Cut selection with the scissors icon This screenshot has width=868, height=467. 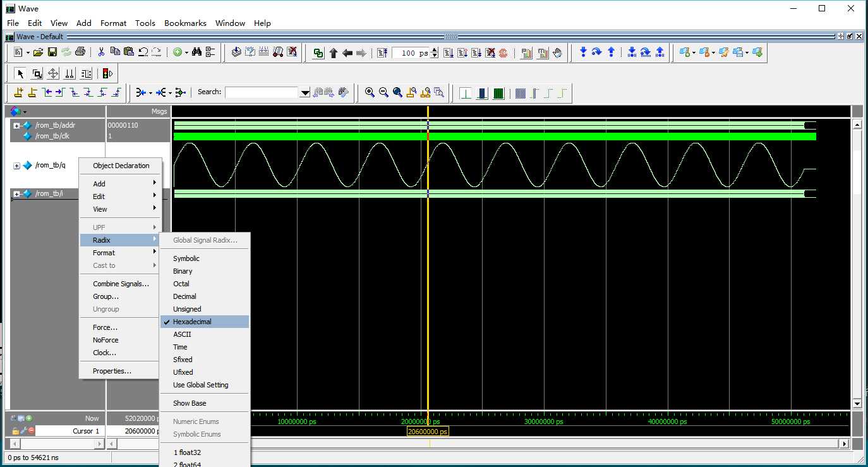coord(101,52)
